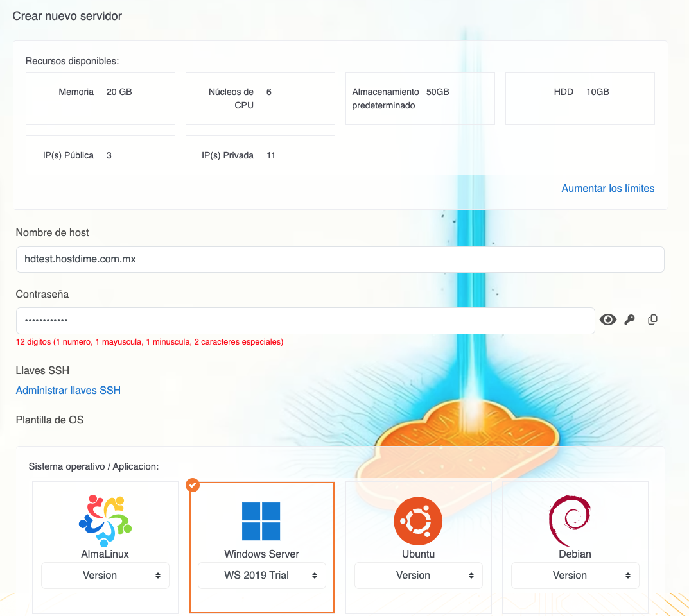Viewport: 689px width, 616px height.
Task: Copy password using the copy icon
Action: [x=652, y=320]
